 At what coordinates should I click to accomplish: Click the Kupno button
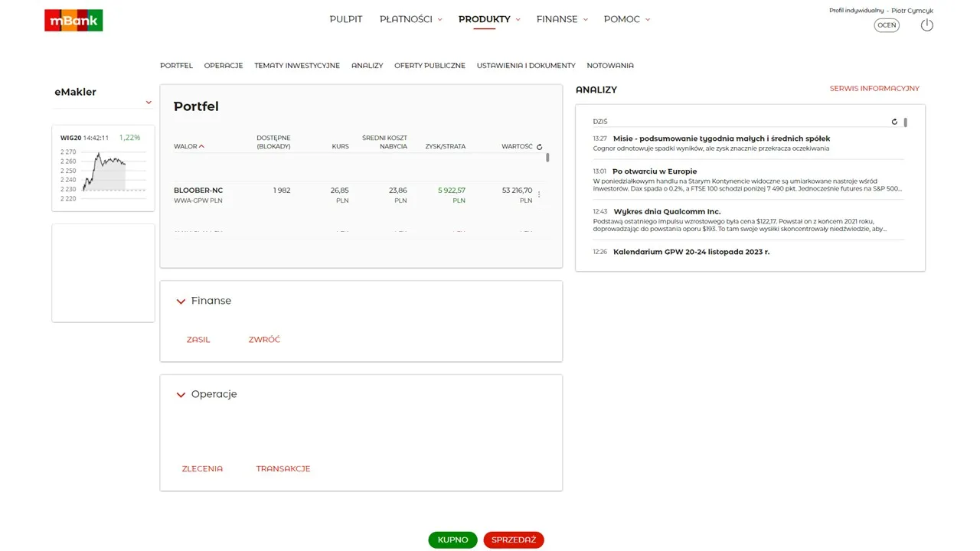click(453, 540)
